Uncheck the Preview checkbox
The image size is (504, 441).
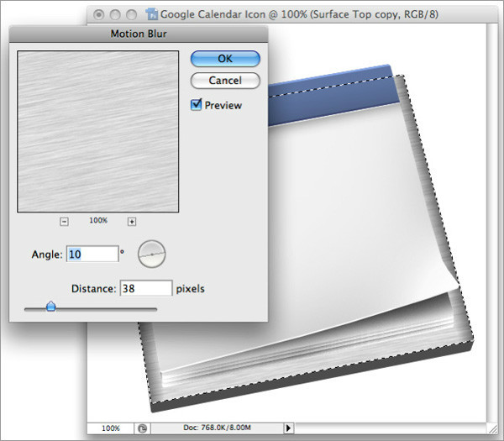click(x=197, y=105)
